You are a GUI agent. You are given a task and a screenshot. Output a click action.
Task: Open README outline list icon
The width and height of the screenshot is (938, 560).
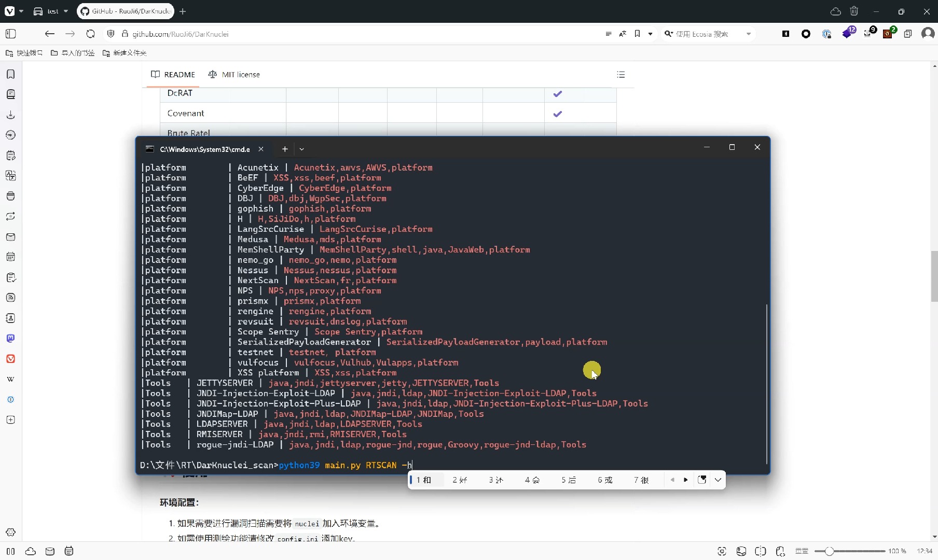620,75
